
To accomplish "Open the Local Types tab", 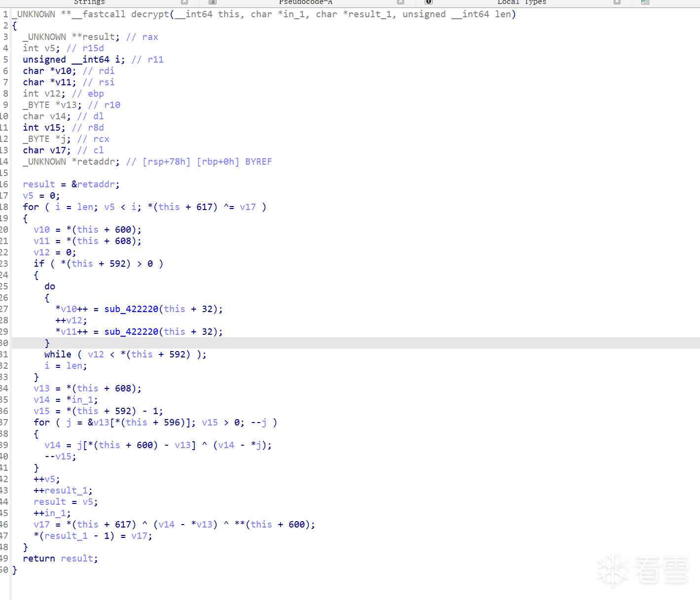I will tap(522, 2).
